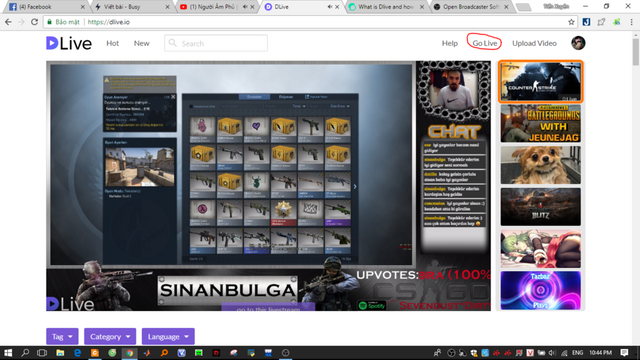
Task: Open the user profile avatar menu
Action: tap(578, 43)
